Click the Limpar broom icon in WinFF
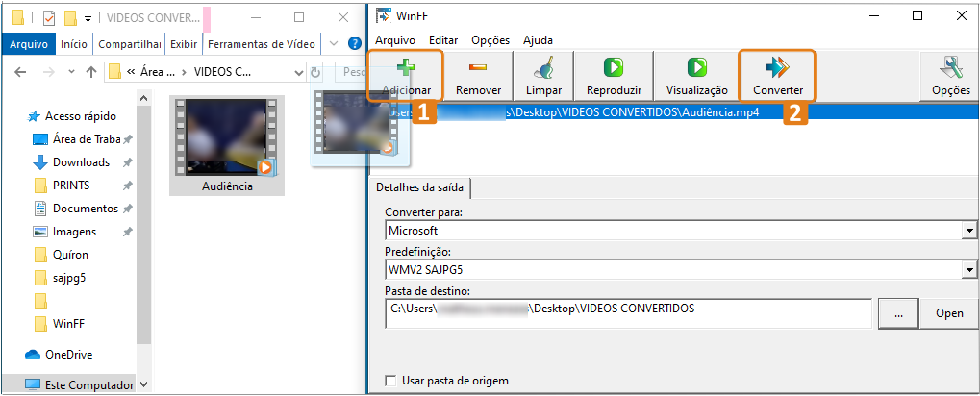 coord(543,67)
